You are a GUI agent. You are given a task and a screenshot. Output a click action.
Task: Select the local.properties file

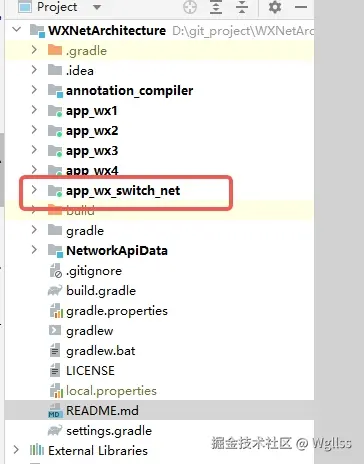coord(111,391)
